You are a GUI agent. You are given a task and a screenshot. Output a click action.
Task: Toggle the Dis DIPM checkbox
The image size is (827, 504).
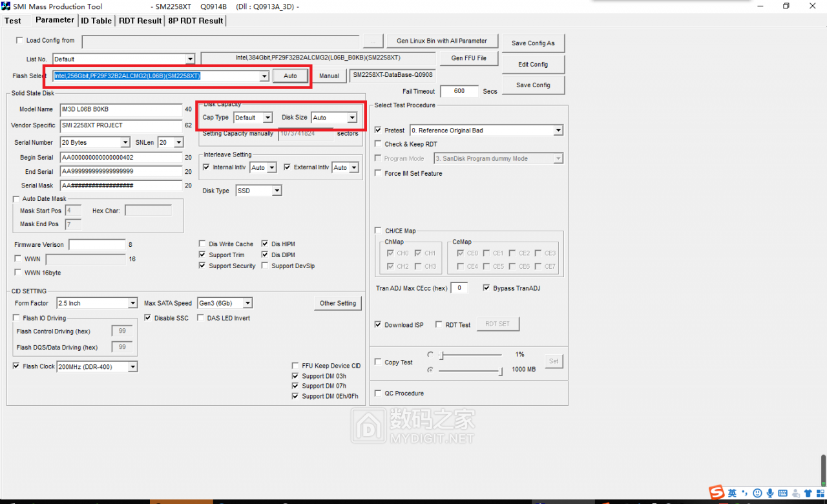coord(265,255)
